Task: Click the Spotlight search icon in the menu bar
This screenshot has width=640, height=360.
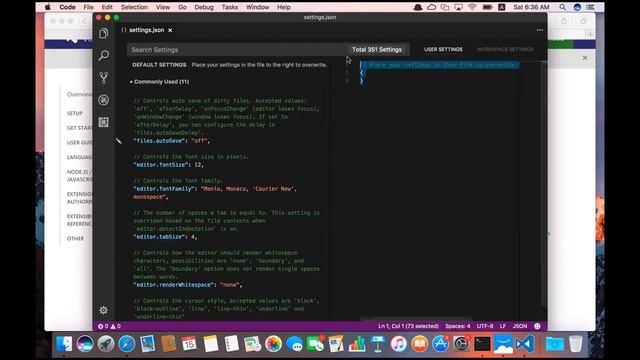Action: tap(562, 7)
